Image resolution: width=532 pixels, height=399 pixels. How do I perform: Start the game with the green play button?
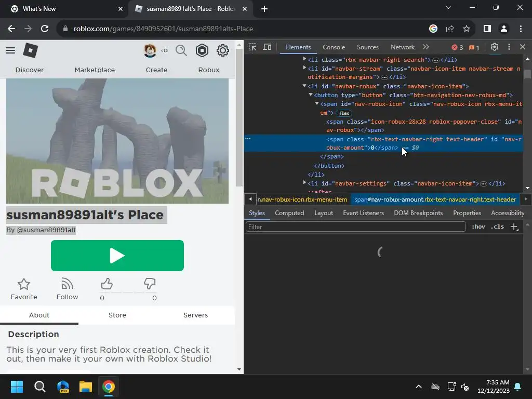pos(117,256)
